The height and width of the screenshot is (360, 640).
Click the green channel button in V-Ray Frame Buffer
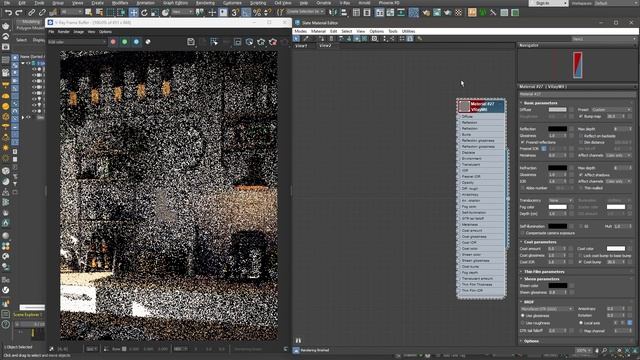[124, 42]
